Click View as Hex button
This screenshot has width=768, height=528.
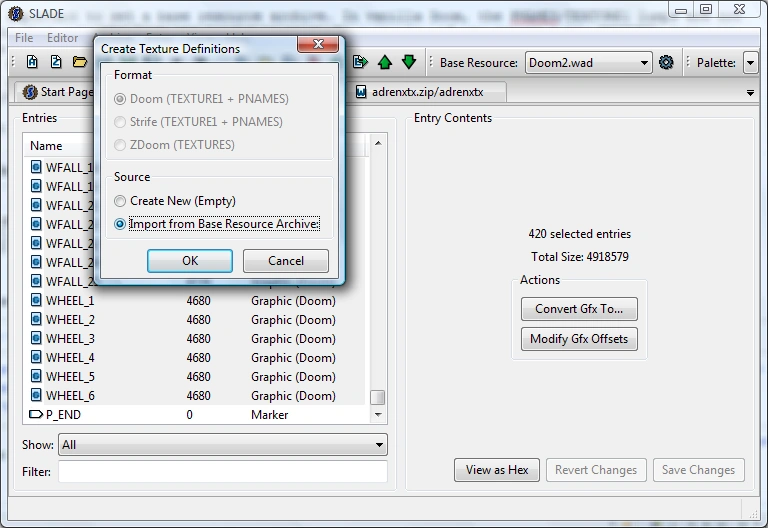click(x=497, y=470)
